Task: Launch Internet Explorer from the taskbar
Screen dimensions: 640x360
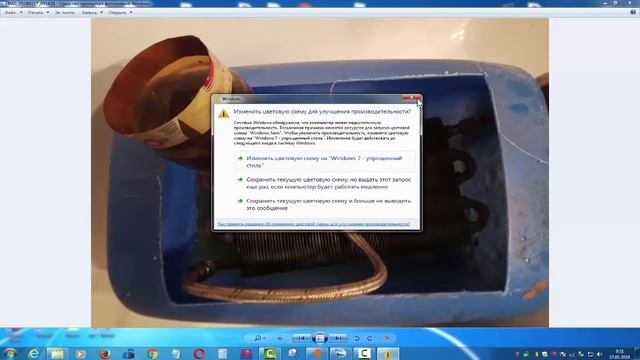Action: point(34,353)
